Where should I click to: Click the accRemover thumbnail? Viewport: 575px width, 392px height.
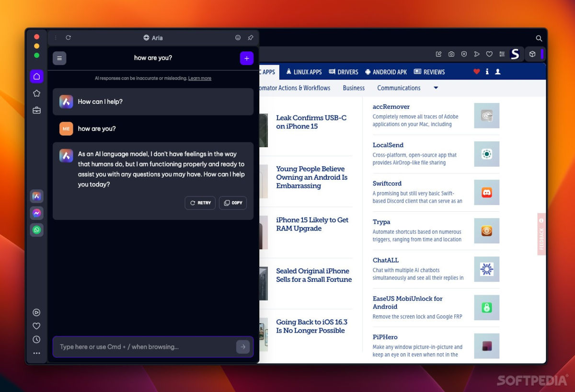[487, 115]
